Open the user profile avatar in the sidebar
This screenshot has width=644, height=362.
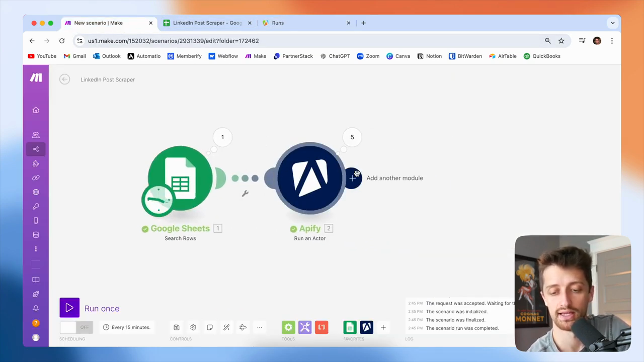click(x=36, y=337)
